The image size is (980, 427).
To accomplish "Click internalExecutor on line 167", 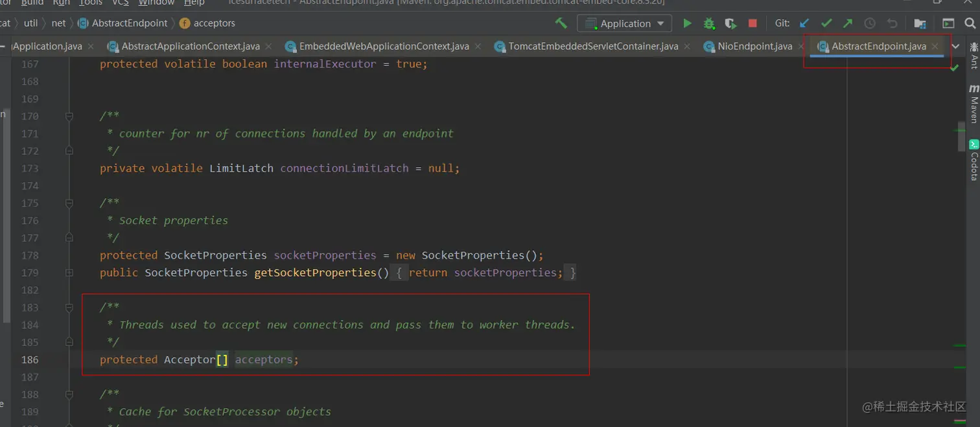I will [325, 64].
